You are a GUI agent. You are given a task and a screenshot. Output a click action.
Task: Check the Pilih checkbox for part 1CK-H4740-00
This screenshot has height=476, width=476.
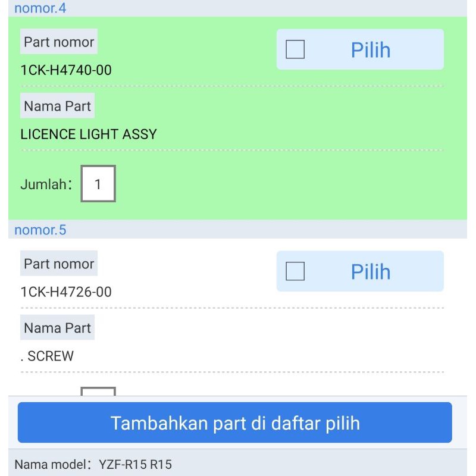[296, 49]
